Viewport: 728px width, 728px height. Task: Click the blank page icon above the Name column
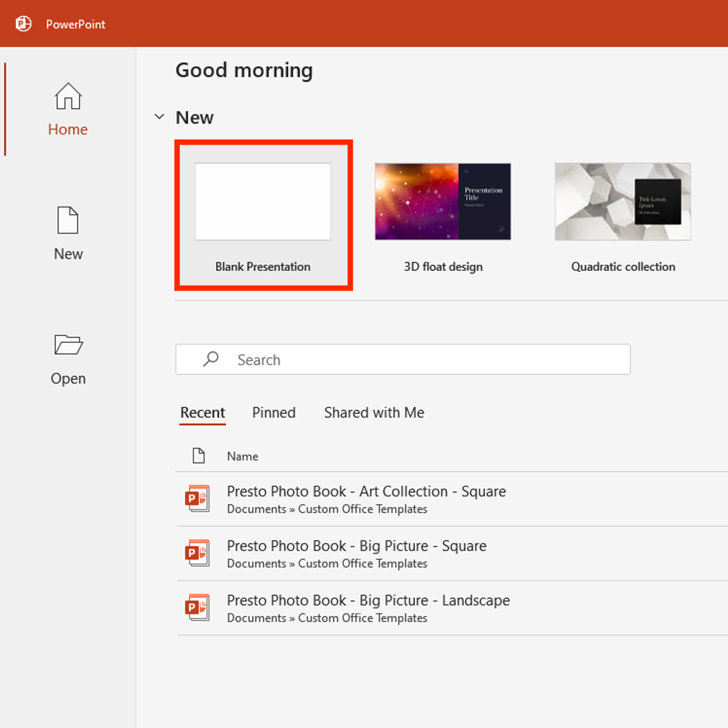199,455
